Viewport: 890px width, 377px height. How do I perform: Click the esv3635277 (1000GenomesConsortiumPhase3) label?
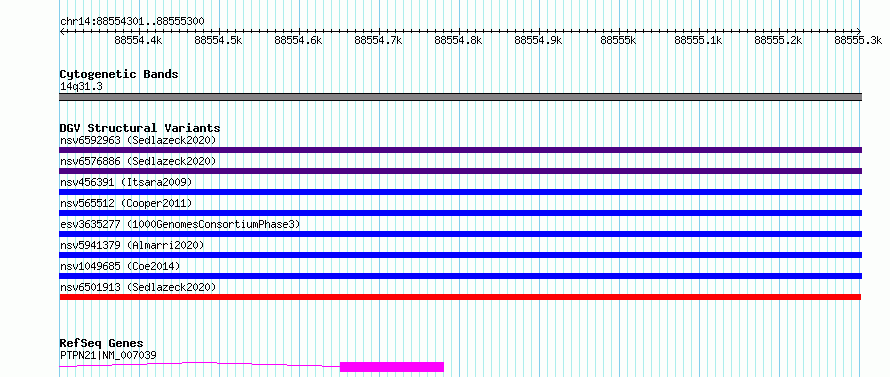[x=180, y=224]
